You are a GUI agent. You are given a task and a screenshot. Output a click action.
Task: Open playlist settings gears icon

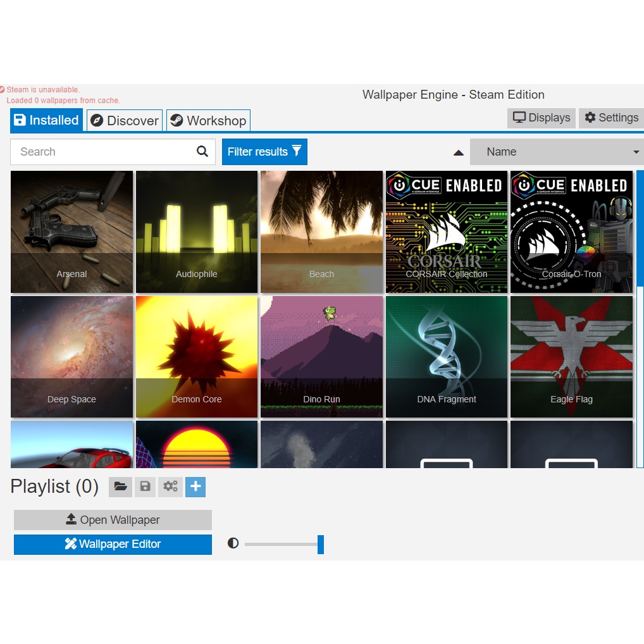[x=170, y=486]
